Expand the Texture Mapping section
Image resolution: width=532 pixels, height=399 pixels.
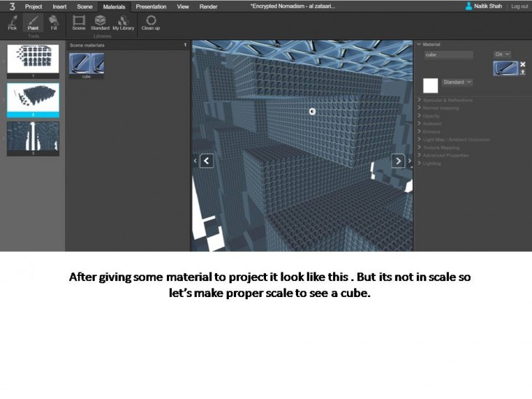[445, 147]
